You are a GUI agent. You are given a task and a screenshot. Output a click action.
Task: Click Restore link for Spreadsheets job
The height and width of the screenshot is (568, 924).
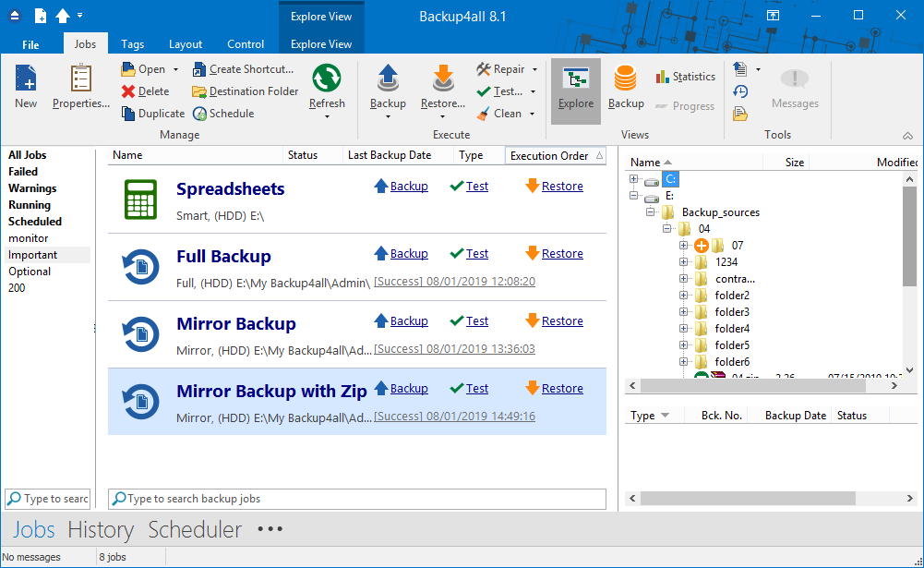562,187
